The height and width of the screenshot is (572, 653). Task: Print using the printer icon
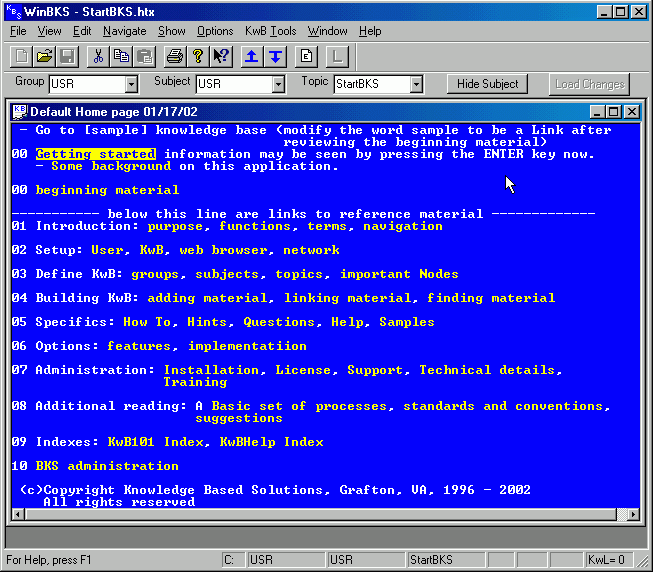(175, 56)
